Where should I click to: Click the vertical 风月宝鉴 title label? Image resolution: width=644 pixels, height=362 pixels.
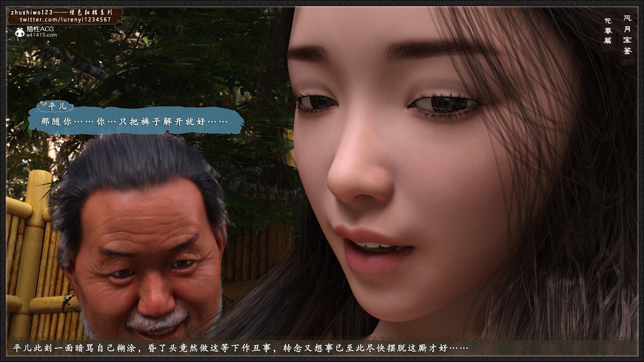tap(627, 35)
